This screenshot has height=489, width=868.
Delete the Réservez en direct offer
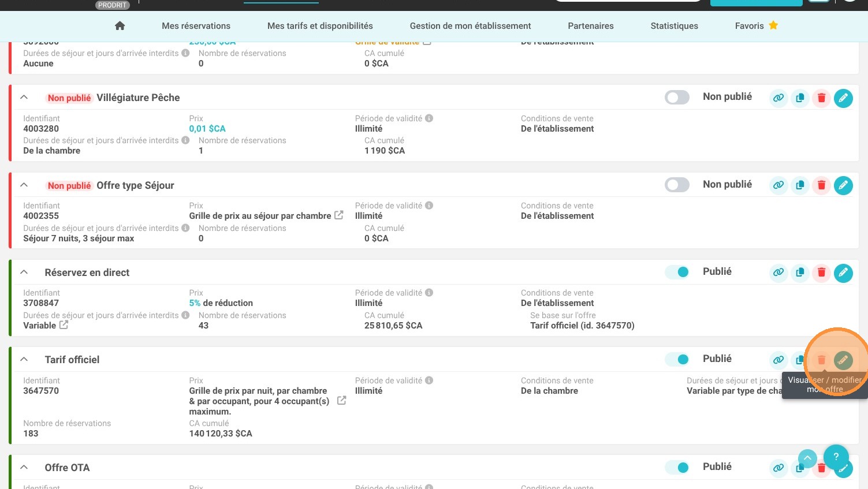pyautogui.click(x=821, y=273)
